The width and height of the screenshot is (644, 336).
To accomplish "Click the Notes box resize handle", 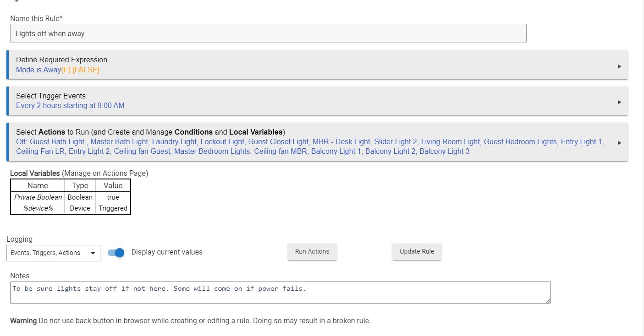I will 548,301.
